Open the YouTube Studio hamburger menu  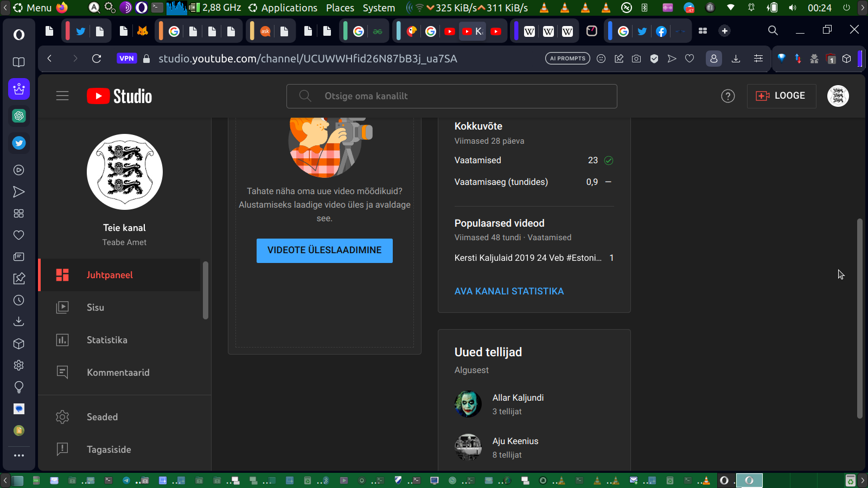tap(62, 96)
